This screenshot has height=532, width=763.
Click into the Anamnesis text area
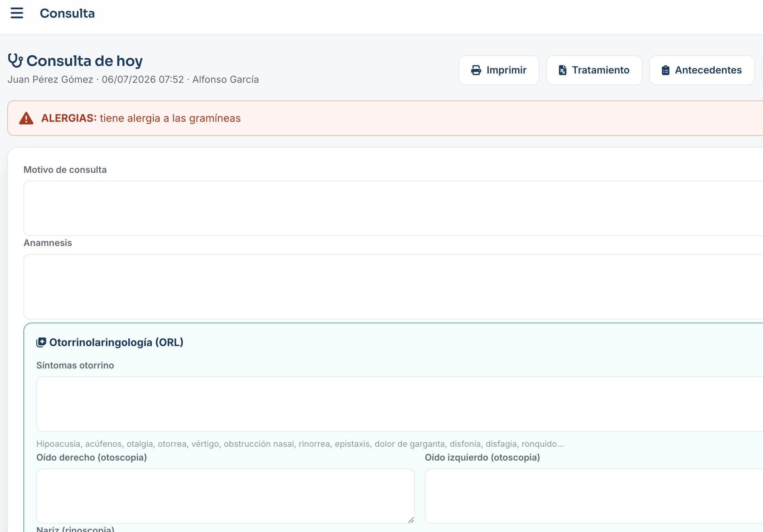pyautogui.click(x=393, y=287)
